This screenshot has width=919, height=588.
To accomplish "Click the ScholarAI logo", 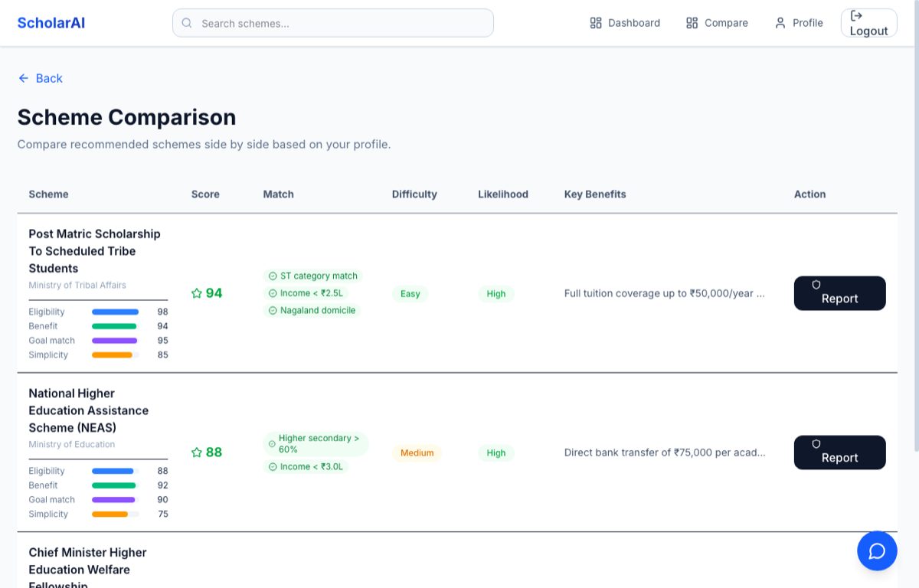I will tap(51, 23).
